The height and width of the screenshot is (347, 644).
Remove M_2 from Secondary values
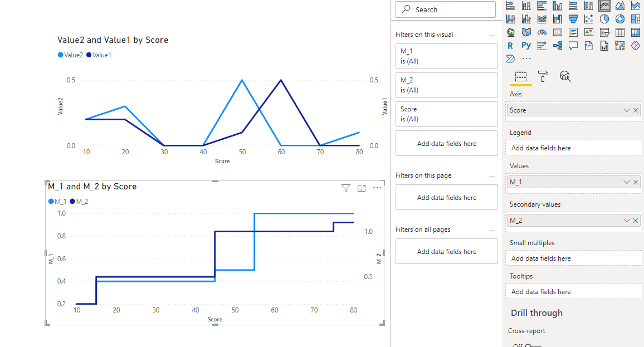[x=636, y=221]
